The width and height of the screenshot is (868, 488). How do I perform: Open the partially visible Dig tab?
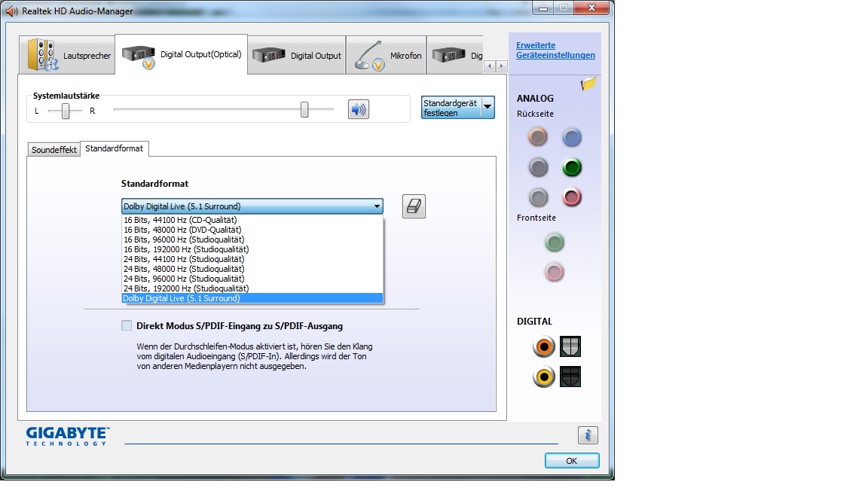(x=455, y=55)
